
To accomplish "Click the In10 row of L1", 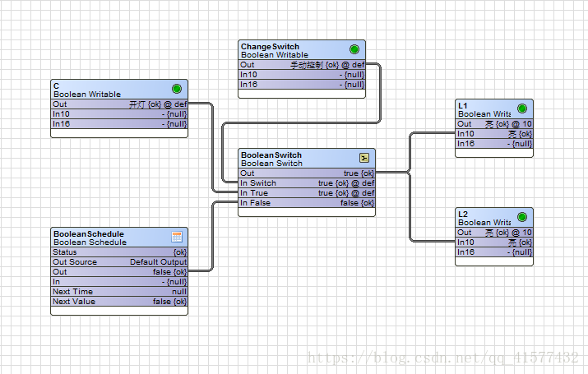I will [494, 134].
